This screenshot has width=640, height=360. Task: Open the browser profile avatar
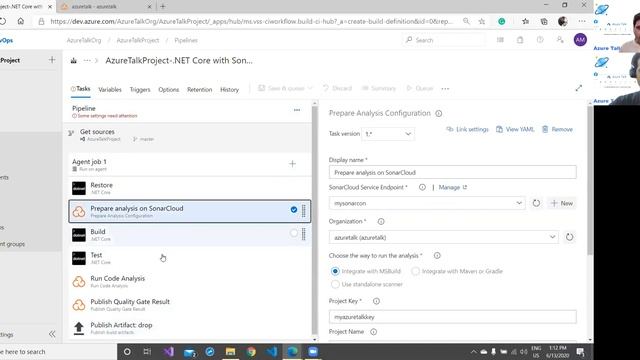pos(563,21)
